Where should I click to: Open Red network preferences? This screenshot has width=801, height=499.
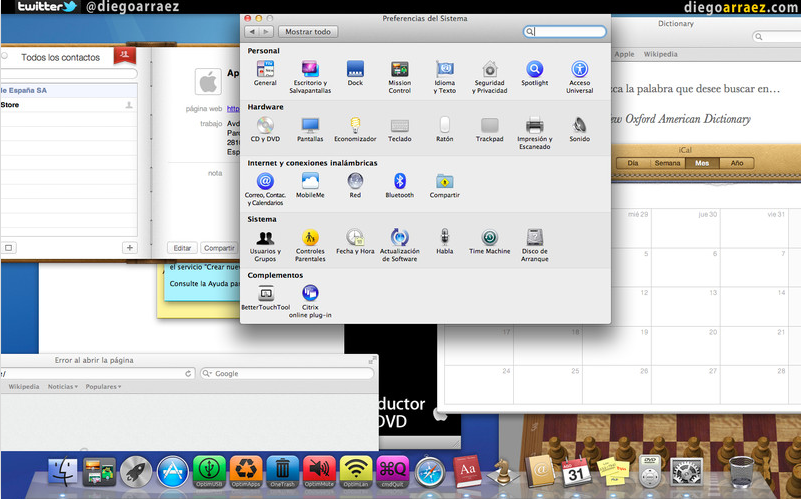pyautogui.click(x=355, y=185)
